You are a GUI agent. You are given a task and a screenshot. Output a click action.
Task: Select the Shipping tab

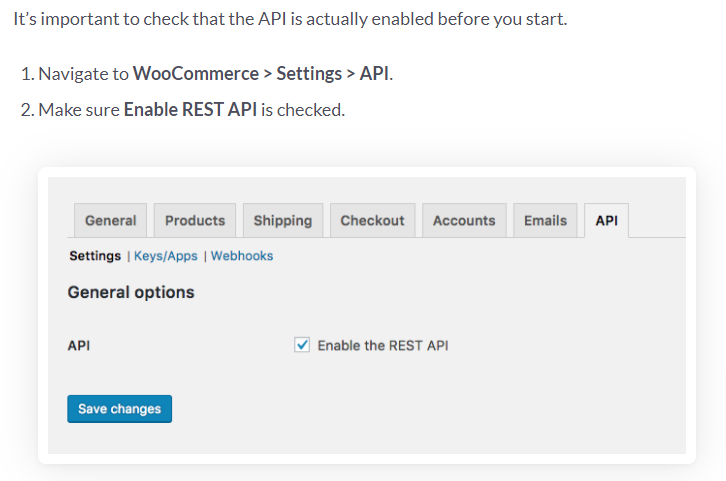point(283,220)
